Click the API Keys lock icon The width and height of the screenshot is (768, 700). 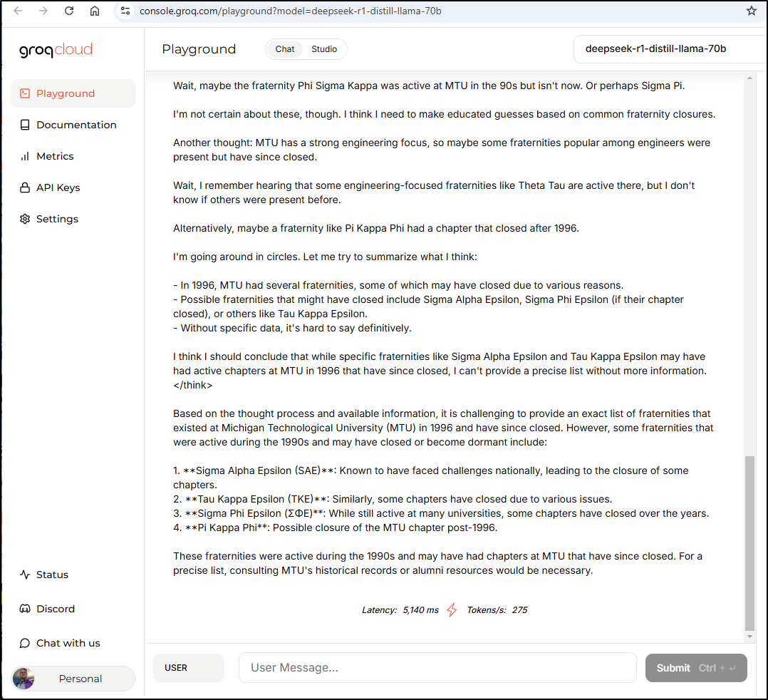pyautogui.click(x=25, y=187)
